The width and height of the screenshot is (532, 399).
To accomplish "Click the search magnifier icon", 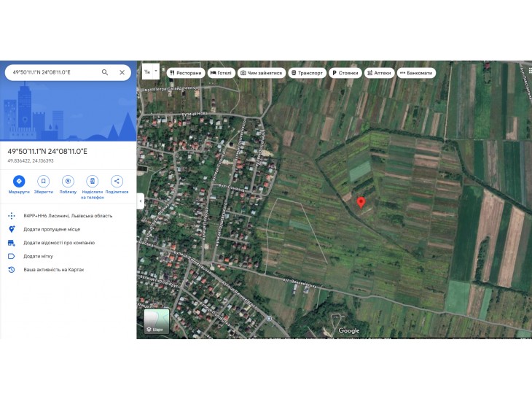I will point(105,72).
